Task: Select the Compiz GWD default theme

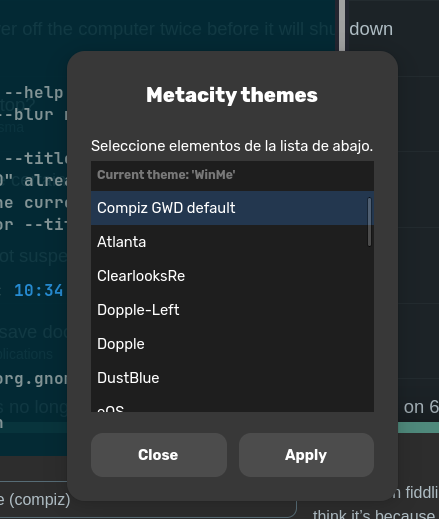Action: coord(232,208)
